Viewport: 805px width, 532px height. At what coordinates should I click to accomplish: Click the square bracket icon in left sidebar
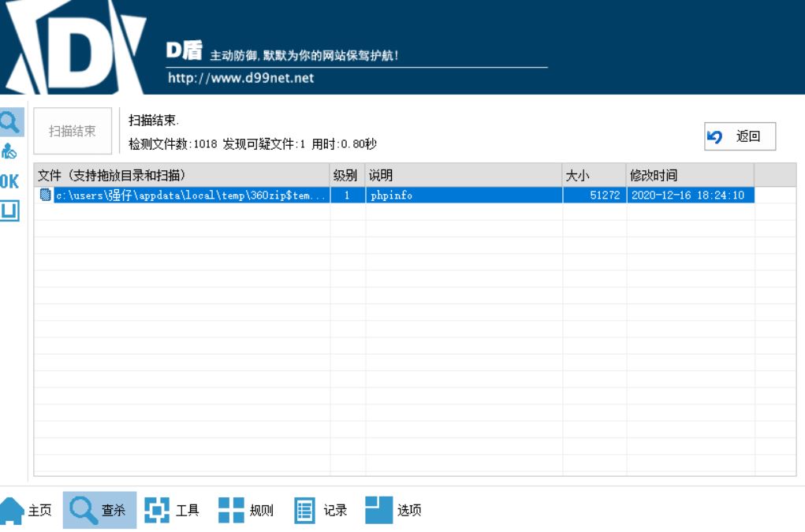9,210
